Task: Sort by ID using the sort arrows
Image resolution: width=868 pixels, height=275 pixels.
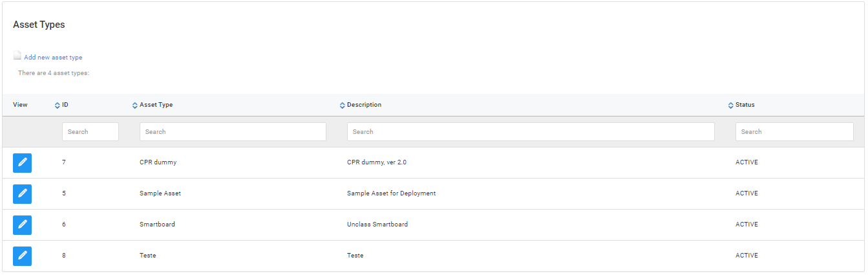Action: (x=57, y=105)
